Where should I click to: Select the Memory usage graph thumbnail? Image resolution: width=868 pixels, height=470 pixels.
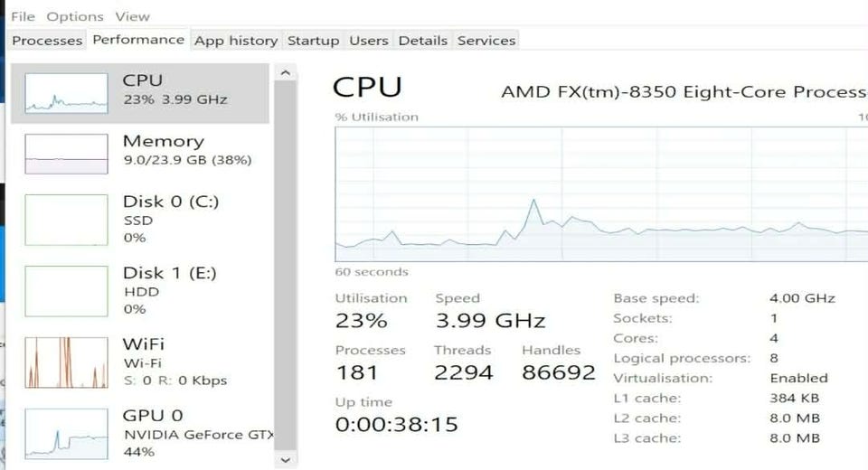66,154
